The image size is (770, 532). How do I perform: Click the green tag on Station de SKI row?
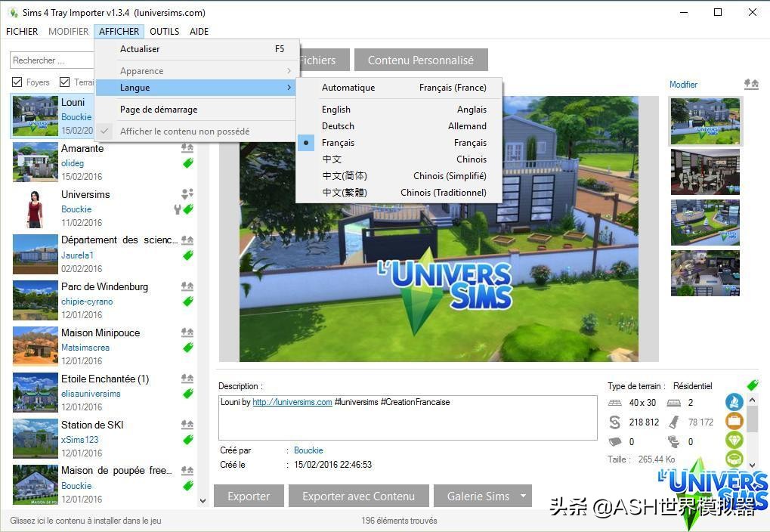(x=187, y=440)
